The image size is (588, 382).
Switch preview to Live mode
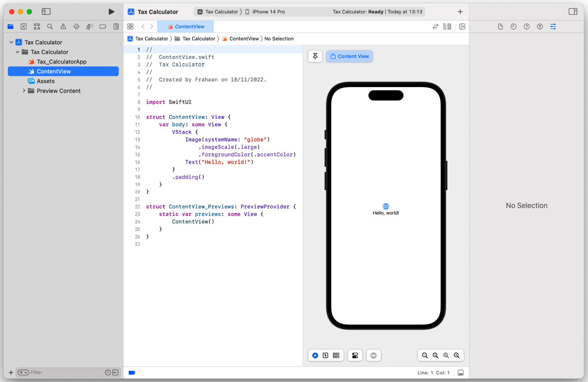pos(315,356)
